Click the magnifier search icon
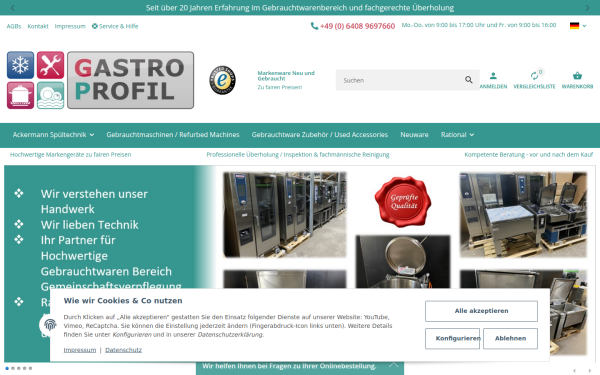Viewport: 600px width, 375px height. [x=468, y=80]
